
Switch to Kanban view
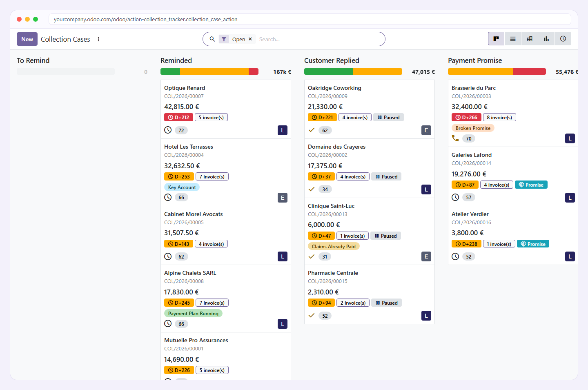(x=496, y=39)
